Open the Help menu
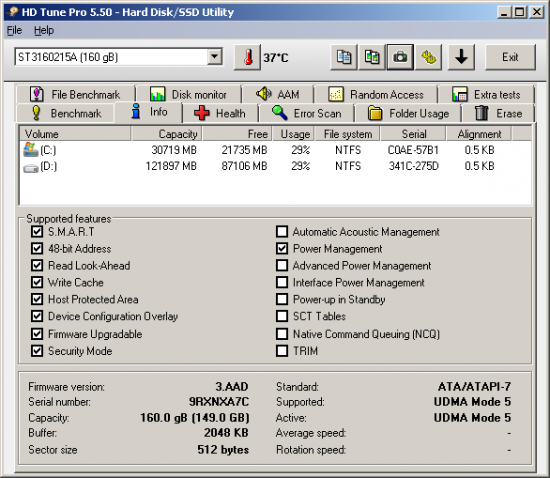Viewport: 550px width, 478px height. (44, 31)
